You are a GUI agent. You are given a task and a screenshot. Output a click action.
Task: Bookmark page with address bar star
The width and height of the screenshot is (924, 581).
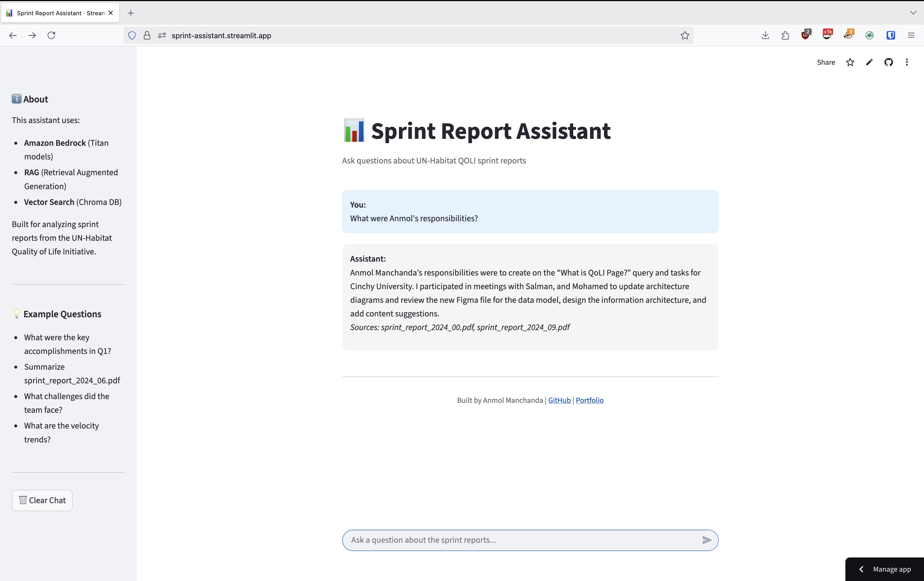[684, 35]
